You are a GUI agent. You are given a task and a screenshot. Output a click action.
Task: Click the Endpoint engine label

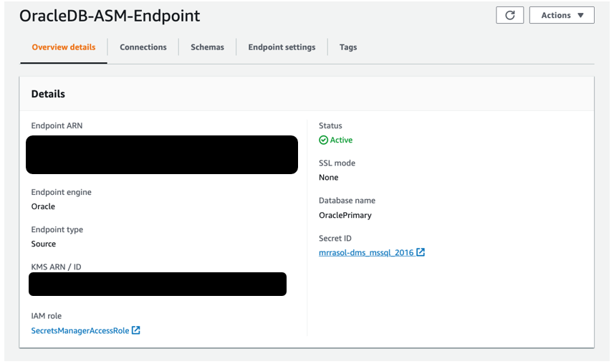click(x=61, y=192)
